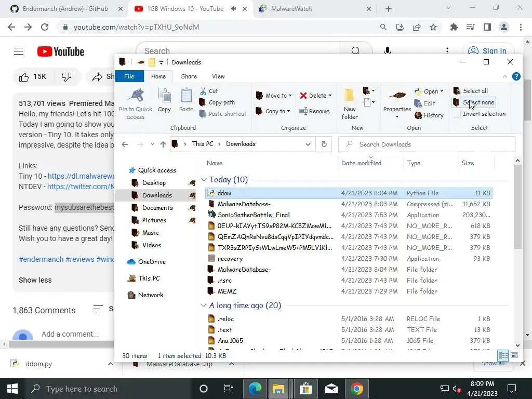The width and height of the screenshot is (532, 399).
Task: Expand the Open dropdown arrow
Action: pos(442,91)
